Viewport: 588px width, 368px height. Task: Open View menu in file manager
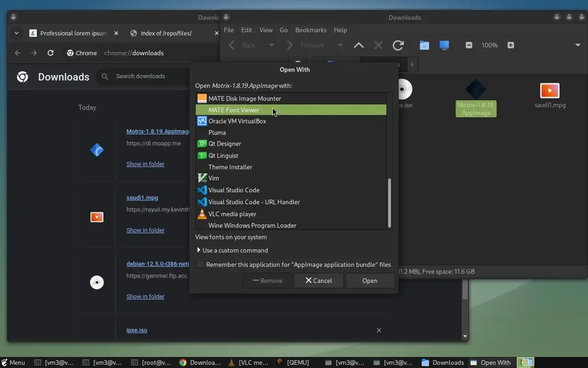266,30
